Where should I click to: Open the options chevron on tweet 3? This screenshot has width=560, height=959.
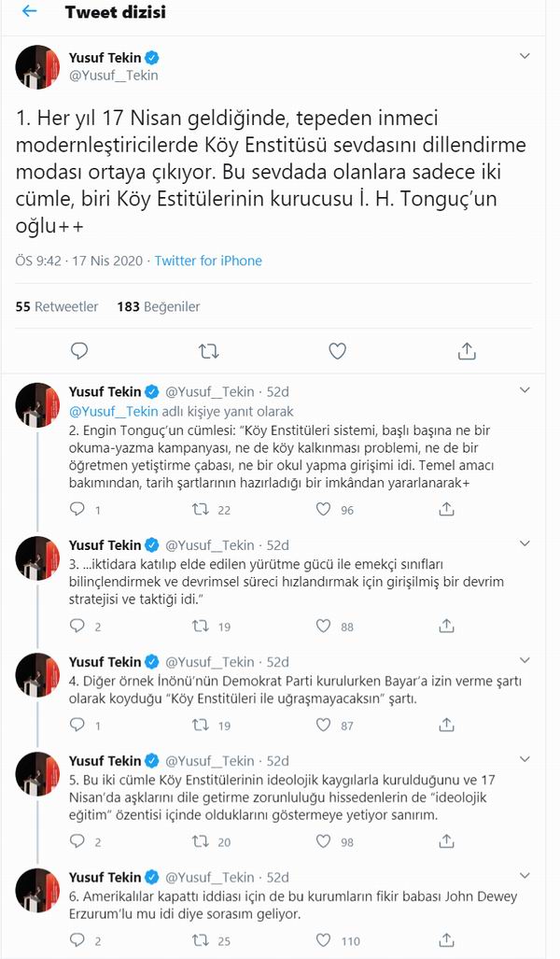click(525, 544)
